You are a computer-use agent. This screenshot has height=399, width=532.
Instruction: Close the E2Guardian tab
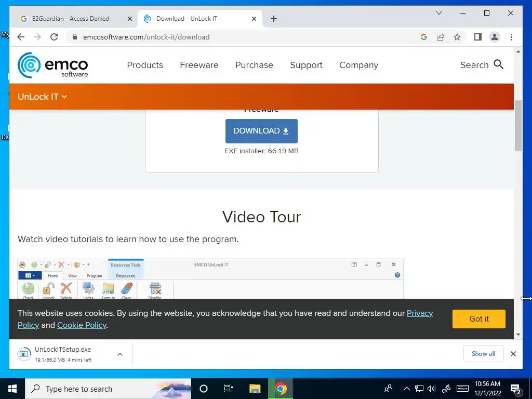pyautogui.click(x=129, y=19)
